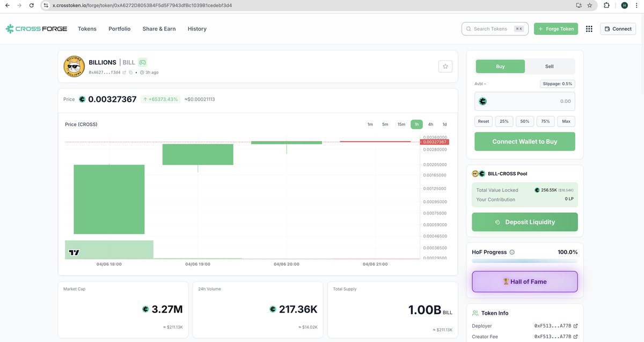Select the 1h chart interval
This screenshot has height=342, width=644.
pos(416,124)
